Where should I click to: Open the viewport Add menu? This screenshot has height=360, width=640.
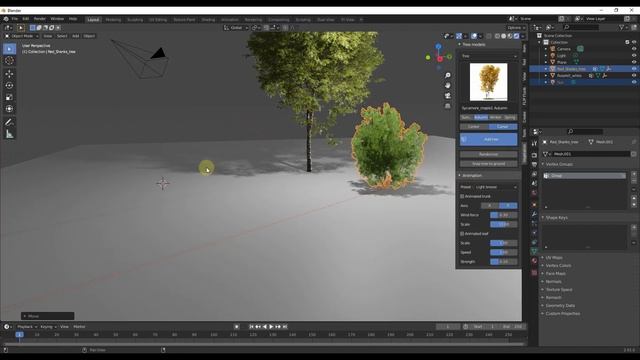pyautogui.click(x=76, y=36)
